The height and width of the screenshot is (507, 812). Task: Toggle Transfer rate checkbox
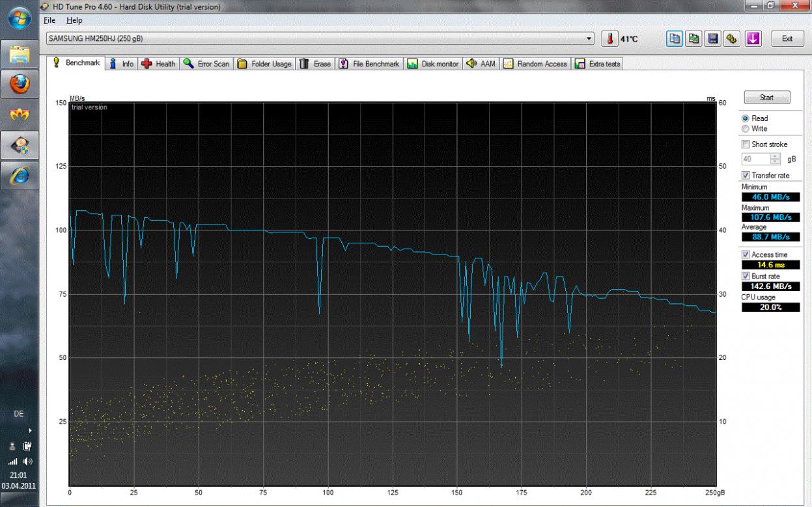(746, 176)
